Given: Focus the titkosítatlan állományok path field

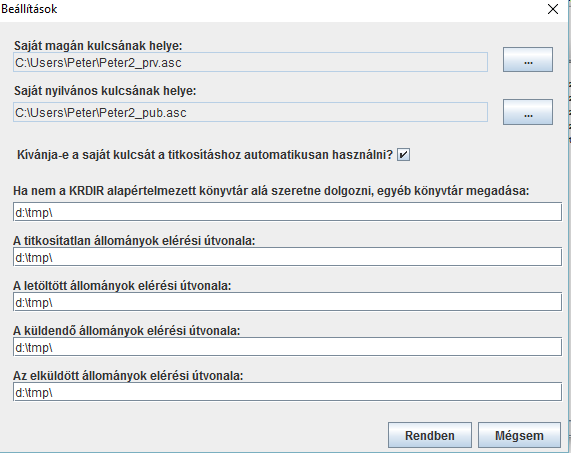Looking at the screenshot, I should click(x=287, y=257).
